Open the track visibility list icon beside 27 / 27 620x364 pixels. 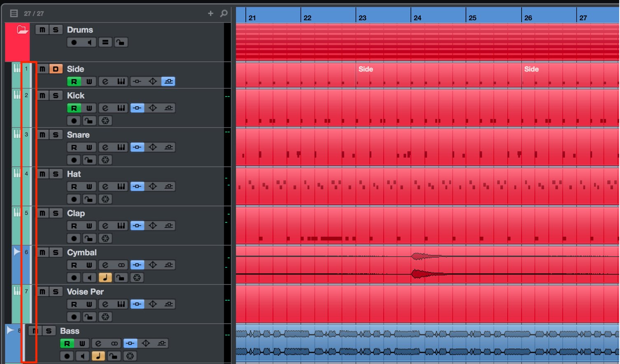(x=14, y=13)
